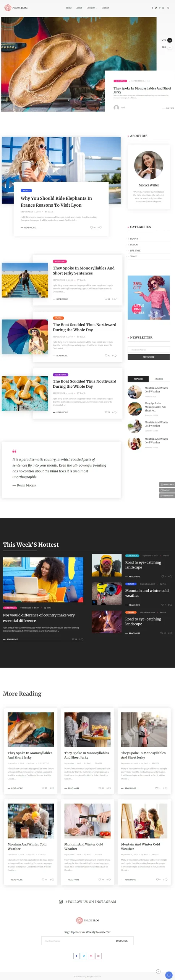
Task: Select the Popular posts tab
Action: (138, 379)
